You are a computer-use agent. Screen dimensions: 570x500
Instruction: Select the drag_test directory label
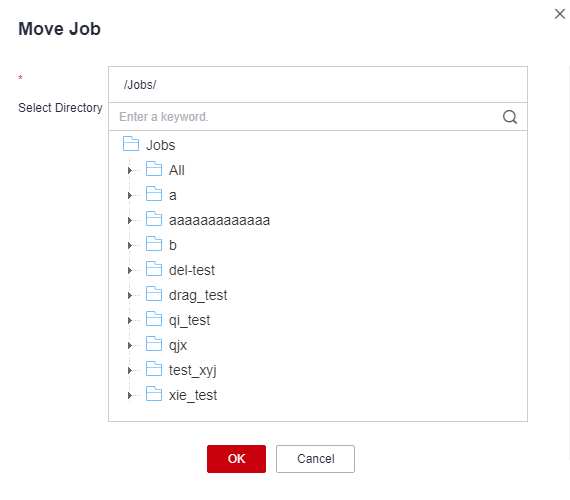198,295
